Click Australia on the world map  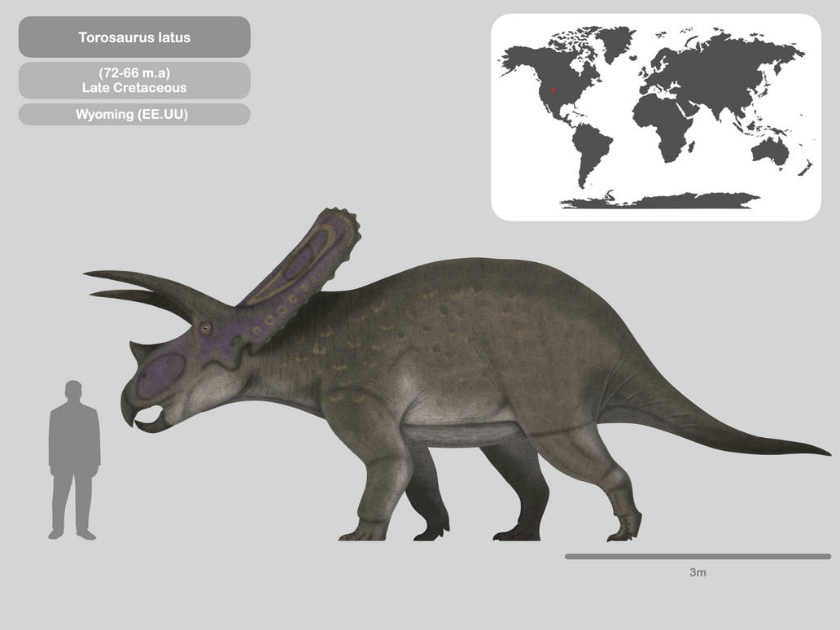(771, 151)
